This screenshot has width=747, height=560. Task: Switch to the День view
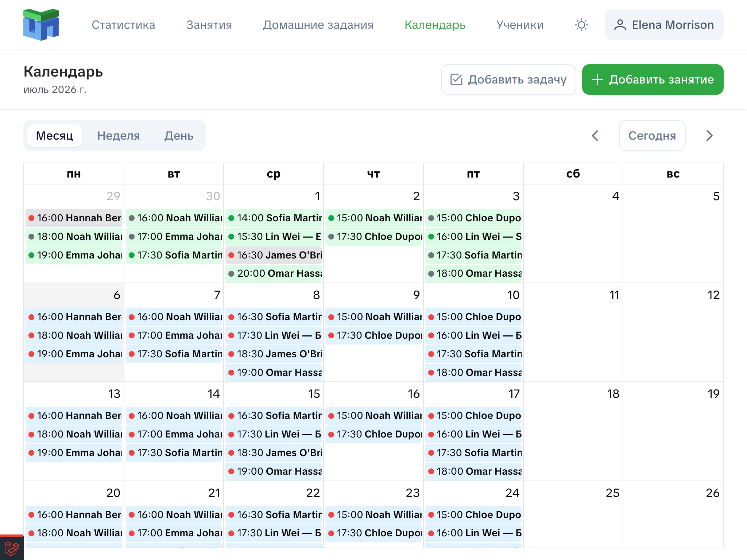(179, 136)
